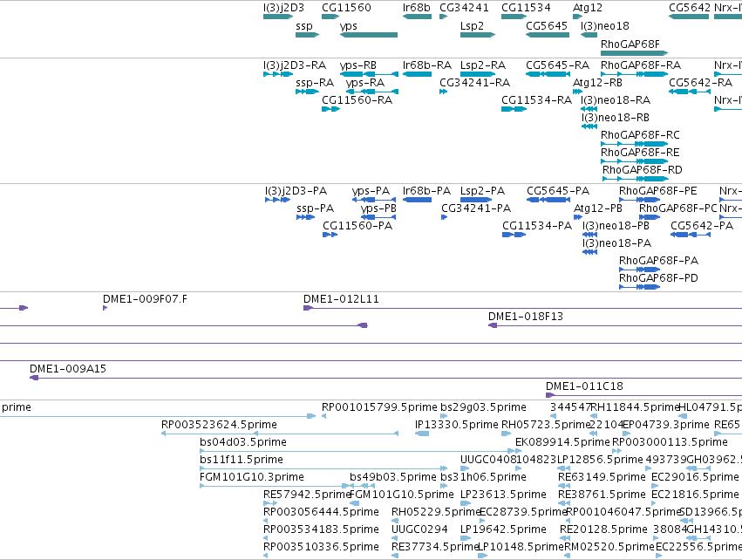Select the RP003523624.5prime EST
This screenshot has height=560, width=742.
click(x=280, y=434)
